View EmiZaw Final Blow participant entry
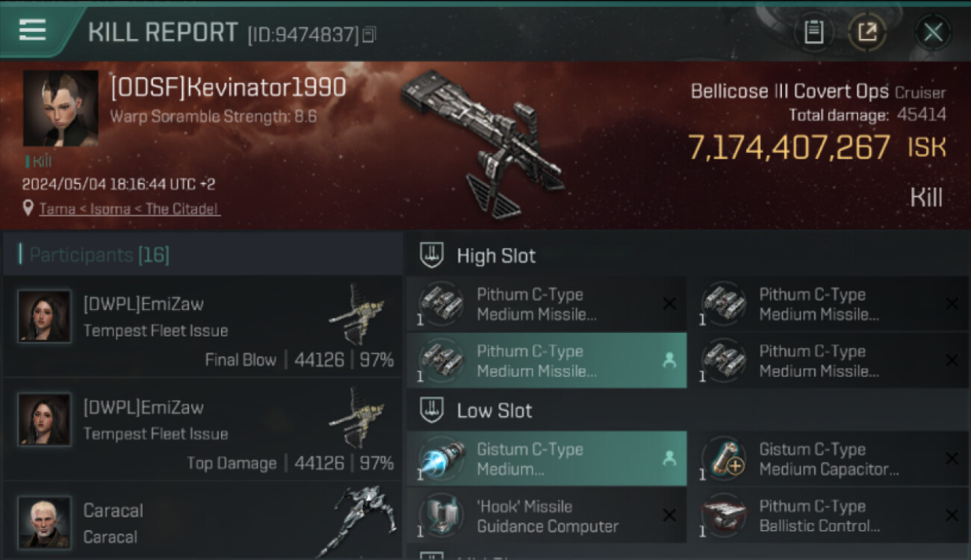This screenshot has width=971, height=560. point(202,327)
